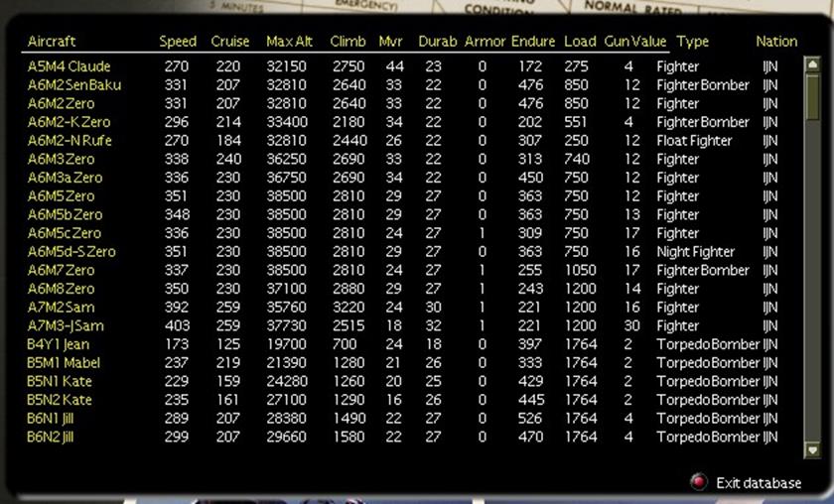
Task: Click the Night Fighter type cell
Action: coord(695,252)
